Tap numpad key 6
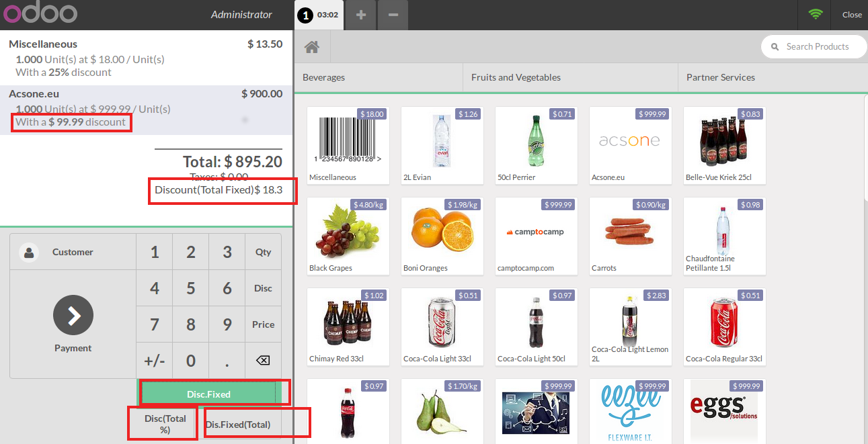This screenshot has height=444, width=868. [x=227, y=288]
